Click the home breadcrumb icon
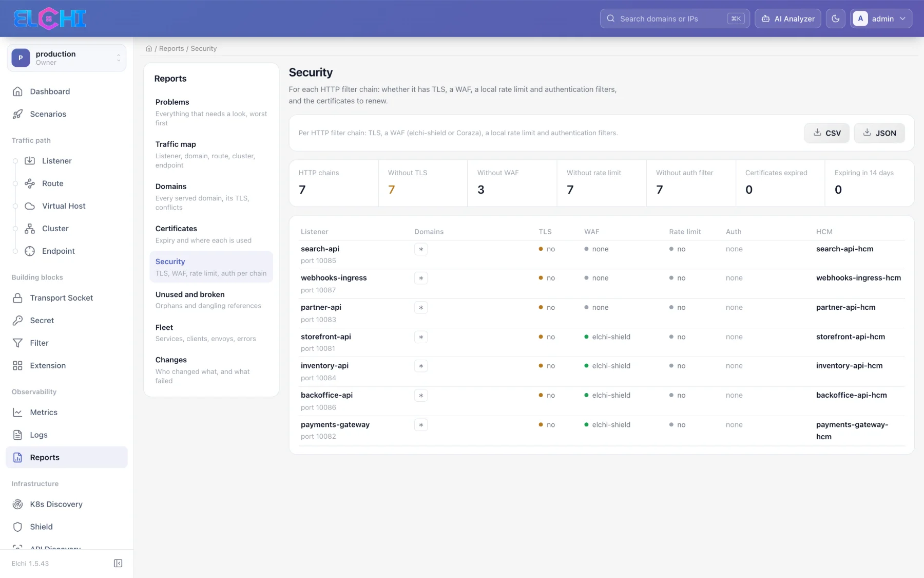This screenshot has height=578, width=924. click(149, 49)
